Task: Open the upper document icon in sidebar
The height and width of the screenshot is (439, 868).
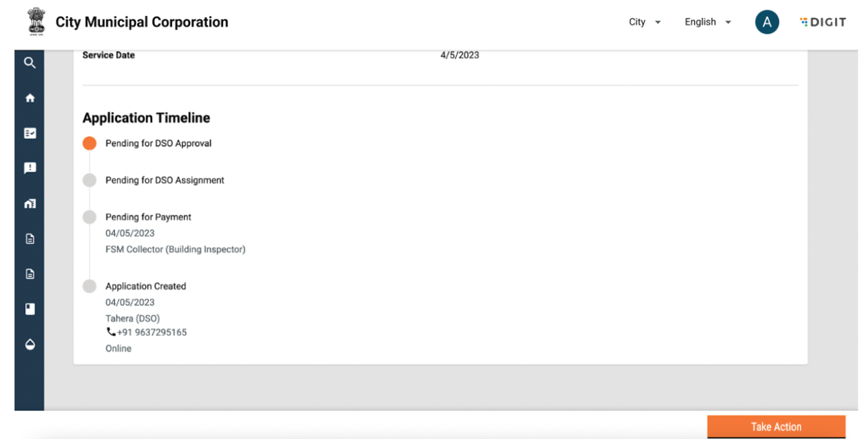Action: point(30,239)
